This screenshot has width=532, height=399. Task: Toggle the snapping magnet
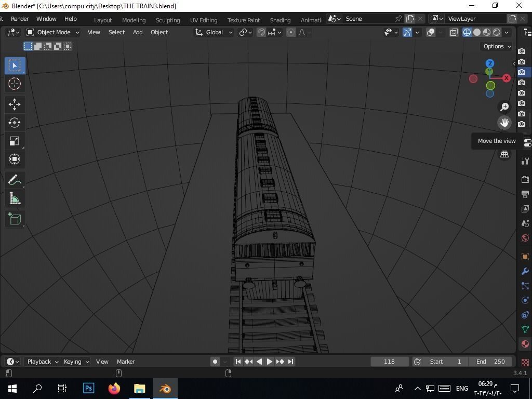[x=261, y=32]
